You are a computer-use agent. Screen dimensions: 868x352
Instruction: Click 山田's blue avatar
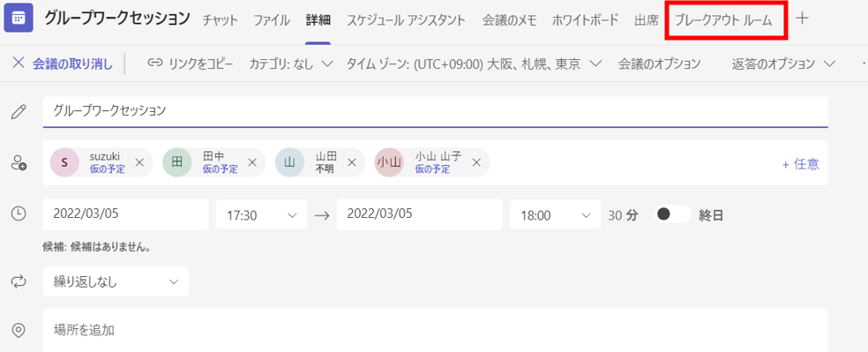[x=289, y=162]
